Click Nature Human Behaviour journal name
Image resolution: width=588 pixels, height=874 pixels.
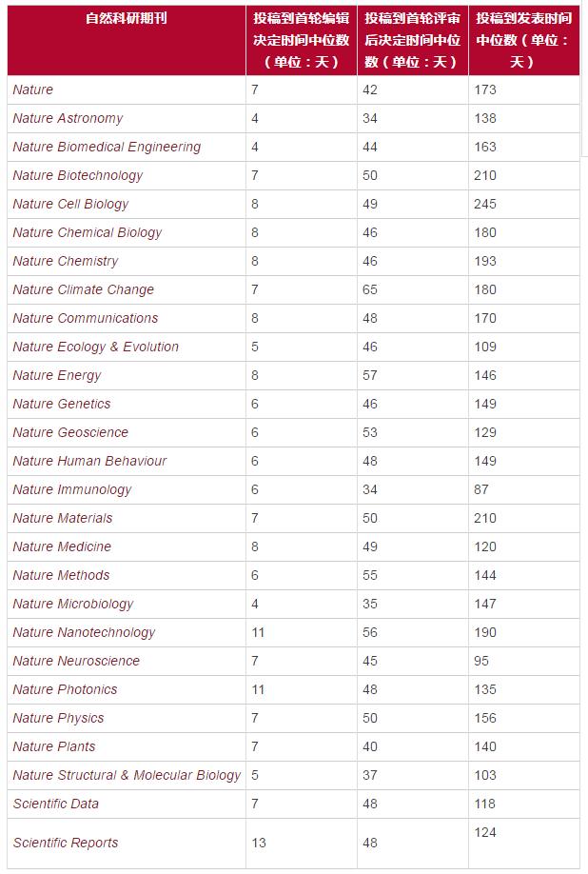pyautogui.click(x=89, y=461)
